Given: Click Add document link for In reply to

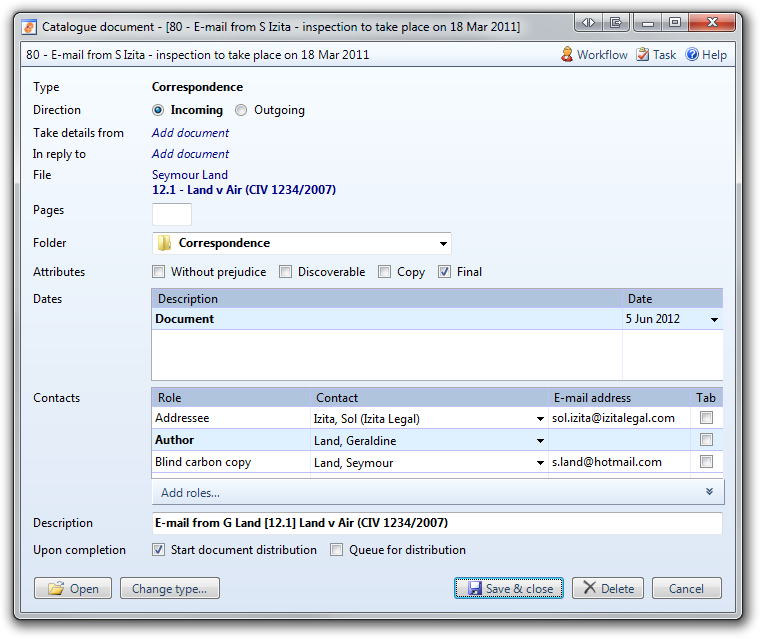Looking at the screenshot, I should point(190,154).
